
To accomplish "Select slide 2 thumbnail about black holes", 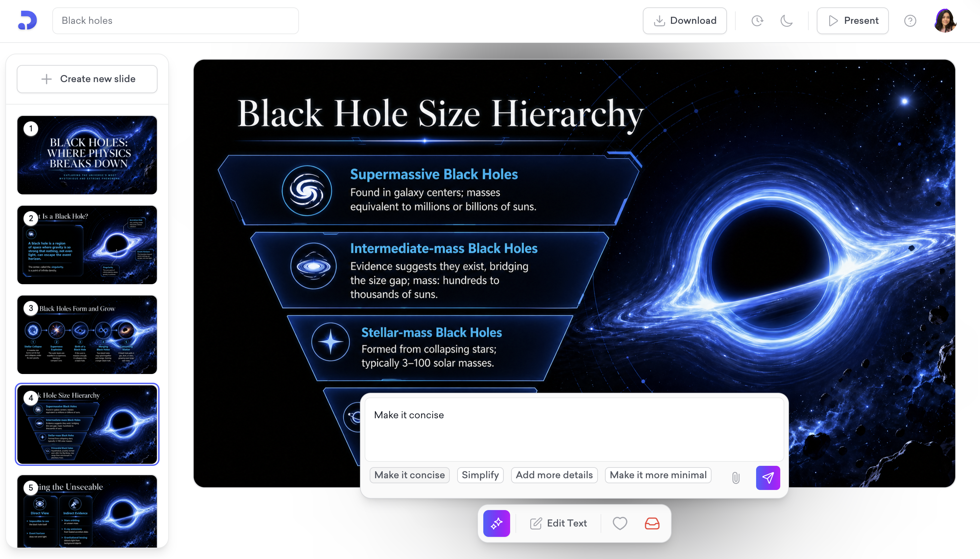I will click(87, 245).
